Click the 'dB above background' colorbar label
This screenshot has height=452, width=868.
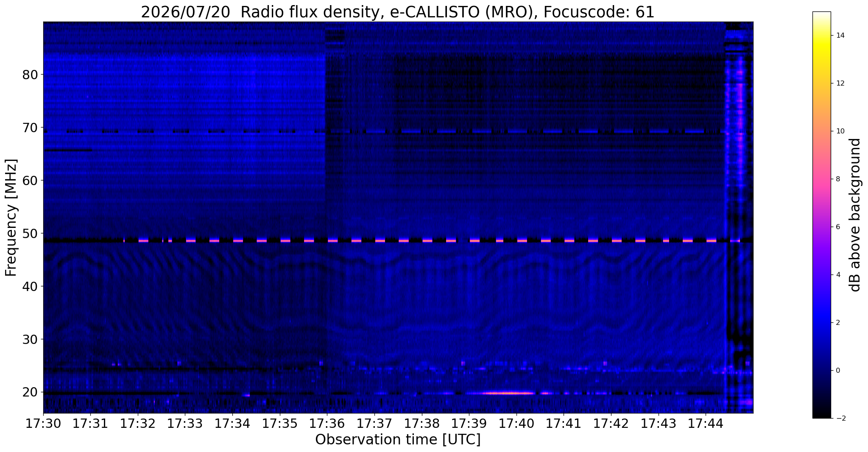click(x=855, y=215)
